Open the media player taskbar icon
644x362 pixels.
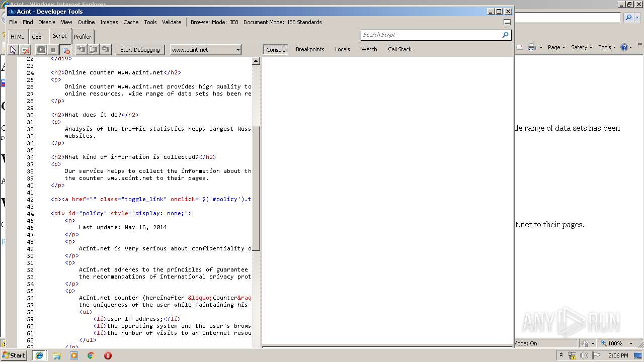click(74, 355)
